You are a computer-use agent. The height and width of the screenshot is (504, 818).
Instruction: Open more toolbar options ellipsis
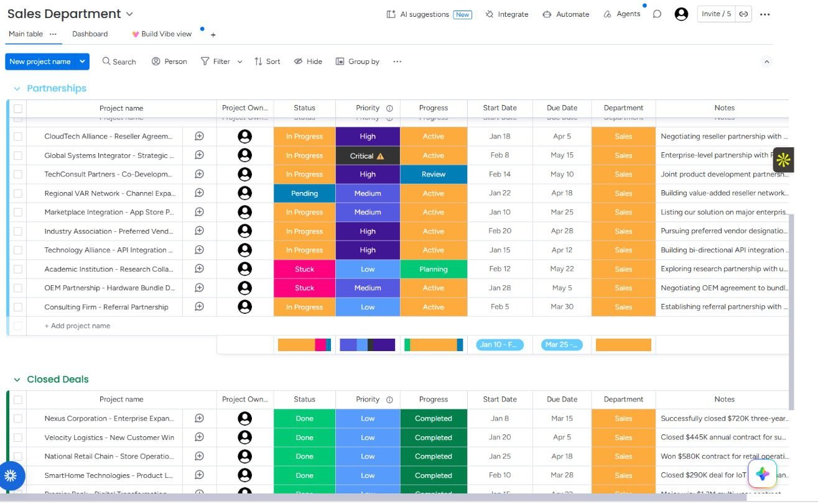pyautogui.click(x=397, y=62)
